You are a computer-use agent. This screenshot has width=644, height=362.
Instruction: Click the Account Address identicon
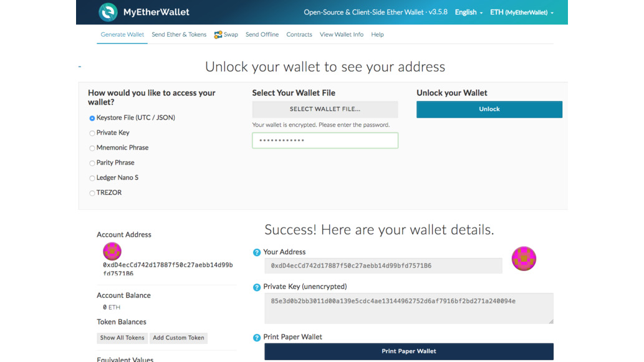(x=112, y=251)
